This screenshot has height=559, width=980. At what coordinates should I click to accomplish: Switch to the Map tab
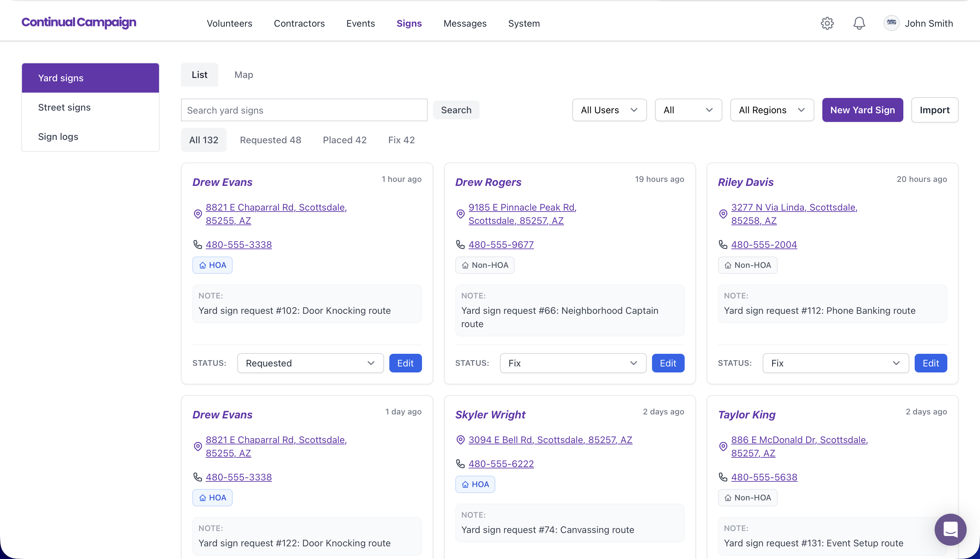[x=244, y=75]
